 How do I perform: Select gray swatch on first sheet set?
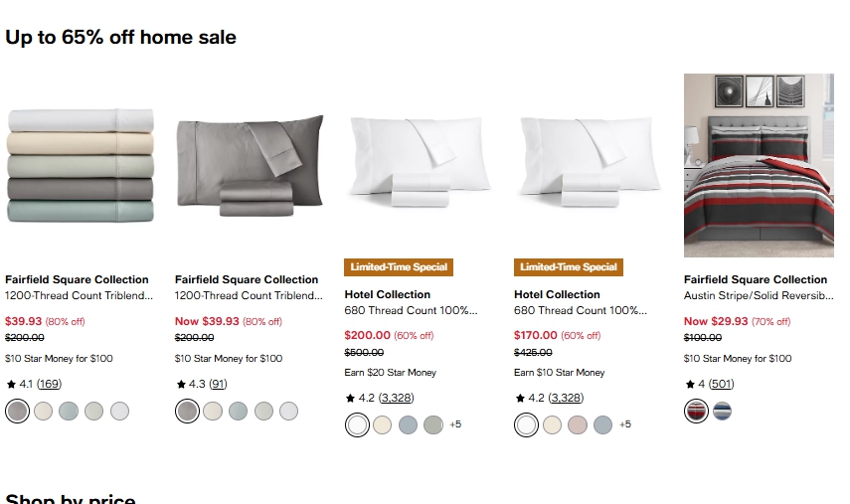(x=17, y=411)
